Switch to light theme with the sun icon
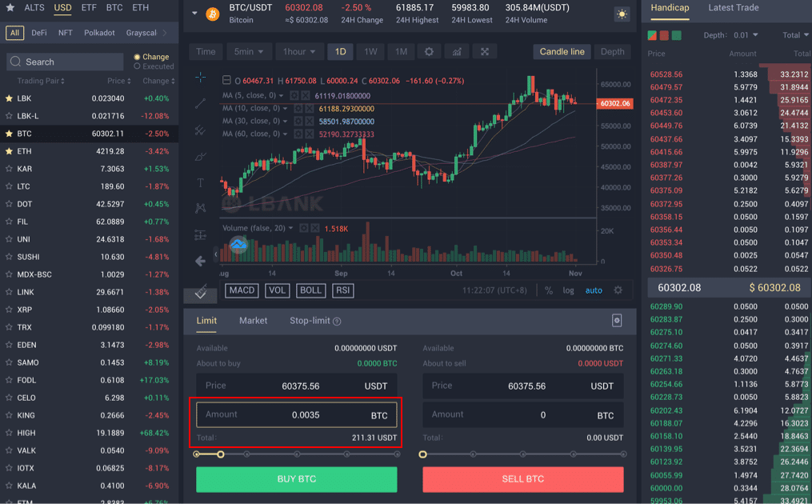Image resolution: width=812 pixels, height=504 pixels. [622, 14]
